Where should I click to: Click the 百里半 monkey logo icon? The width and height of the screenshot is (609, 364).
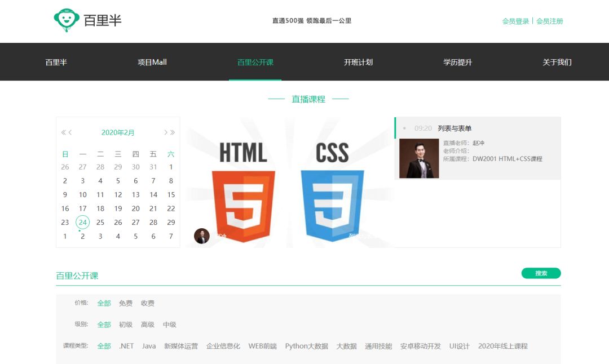(67, 20)
